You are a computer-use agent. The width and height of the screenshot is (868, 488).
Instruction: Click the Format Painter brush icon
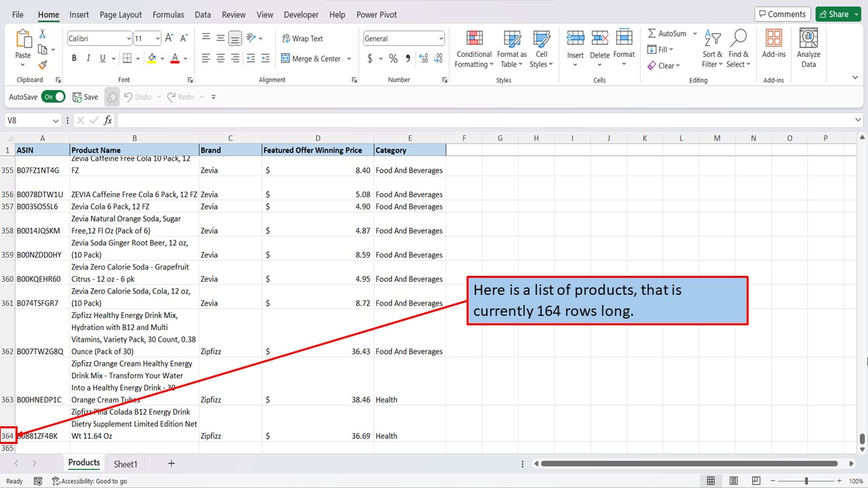point(43,65)
